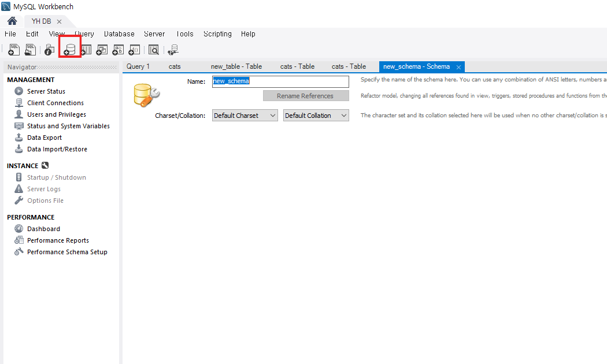Open the Query menu
This screenshot has height=364, width=607.
(84, 34)
